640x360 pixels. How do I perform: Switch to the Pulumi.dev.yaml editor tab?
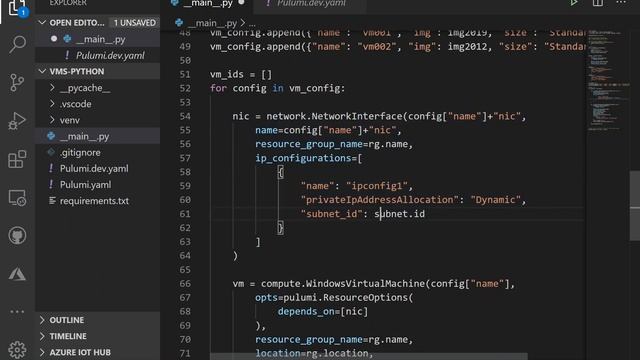pos(310,3)
